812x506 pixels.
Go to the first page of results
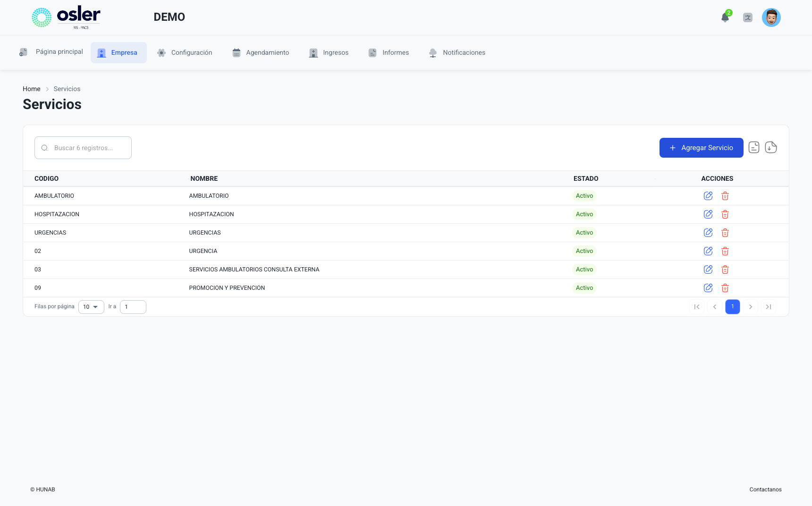697,307
